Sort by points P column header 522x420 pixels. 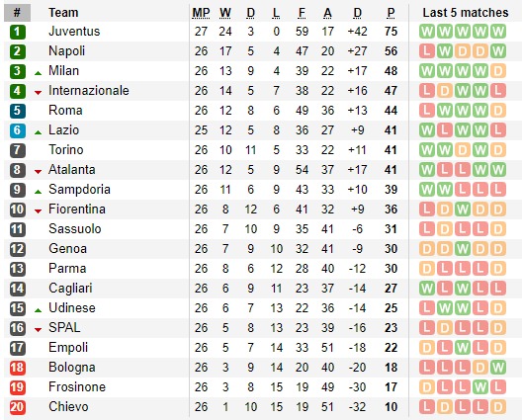(391, 13)
